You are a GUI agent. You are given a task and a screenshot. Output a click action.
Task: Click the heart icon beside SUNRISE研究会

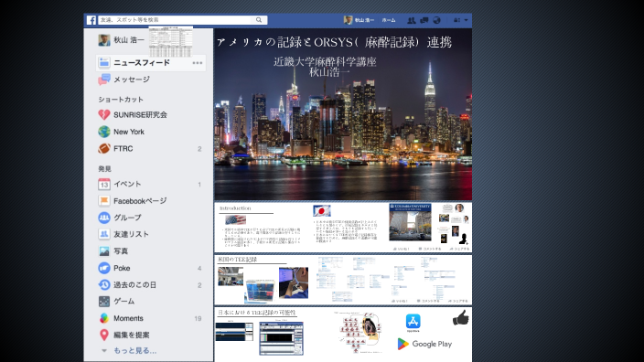pos(104,115)
